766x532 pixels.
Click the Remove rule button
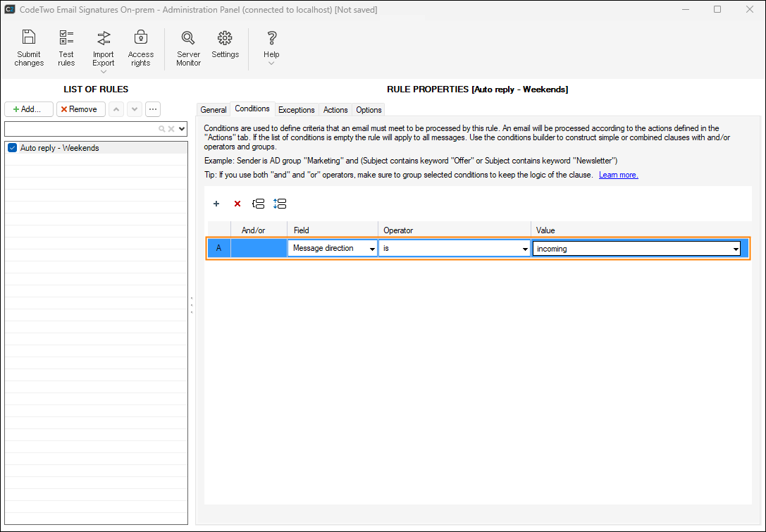pyautogui.click(x=81, y=109)
